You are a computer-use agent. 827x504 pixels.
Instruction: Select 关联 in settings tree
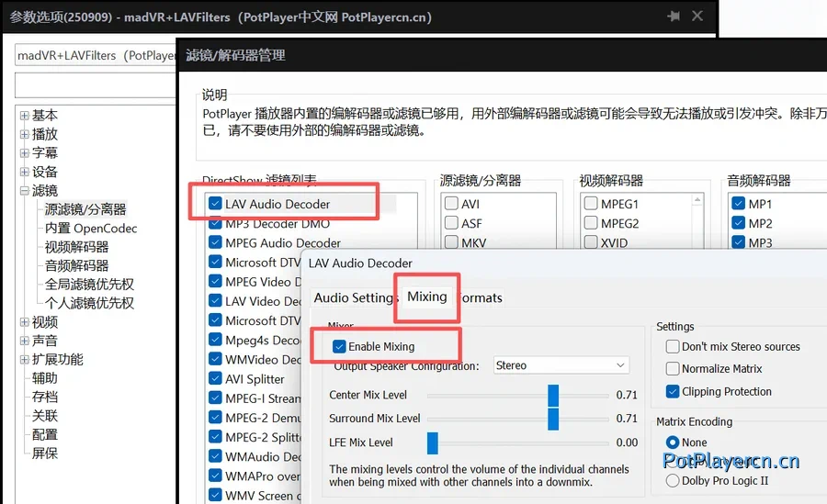[x=44, y=416]
